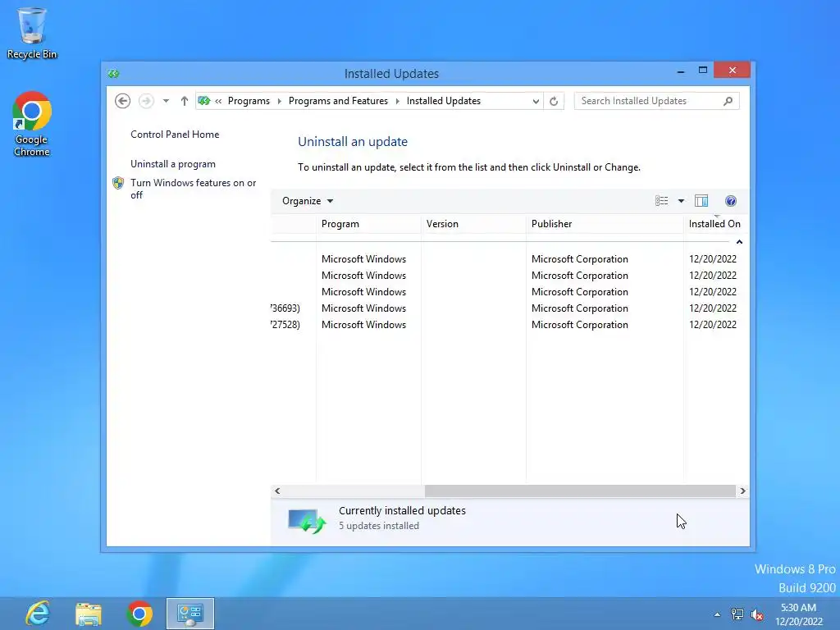Click the horizontal scrollbar left arrow
This screenshot has width=840, height=630.
tap(277, 491)
